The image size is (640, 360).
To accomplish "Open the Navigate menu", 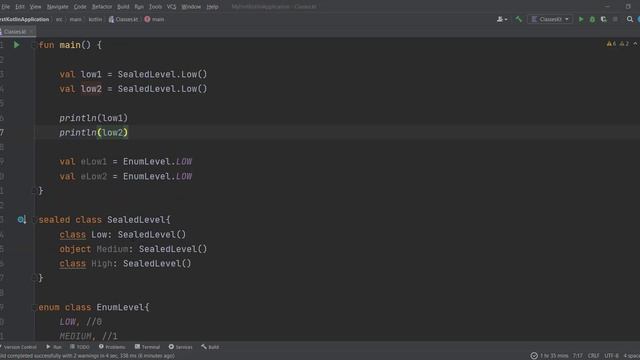I will 58,7.
